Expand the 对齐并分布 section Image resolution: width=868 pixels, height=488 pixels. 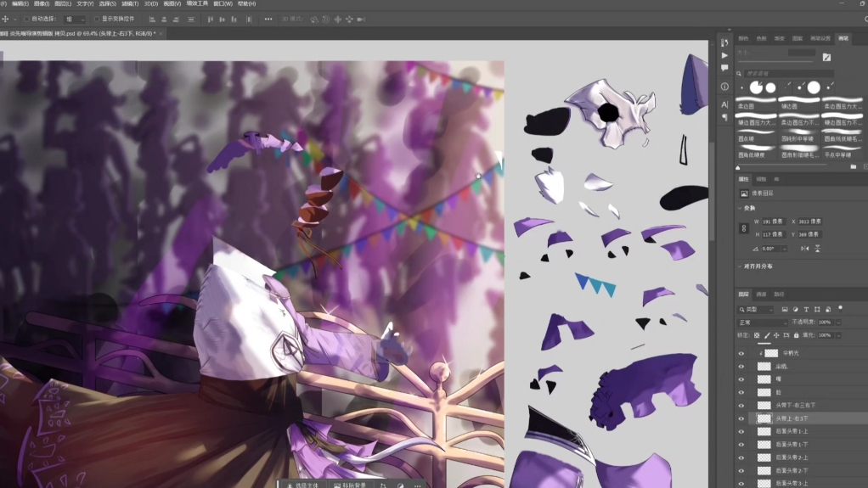[740, 266]
